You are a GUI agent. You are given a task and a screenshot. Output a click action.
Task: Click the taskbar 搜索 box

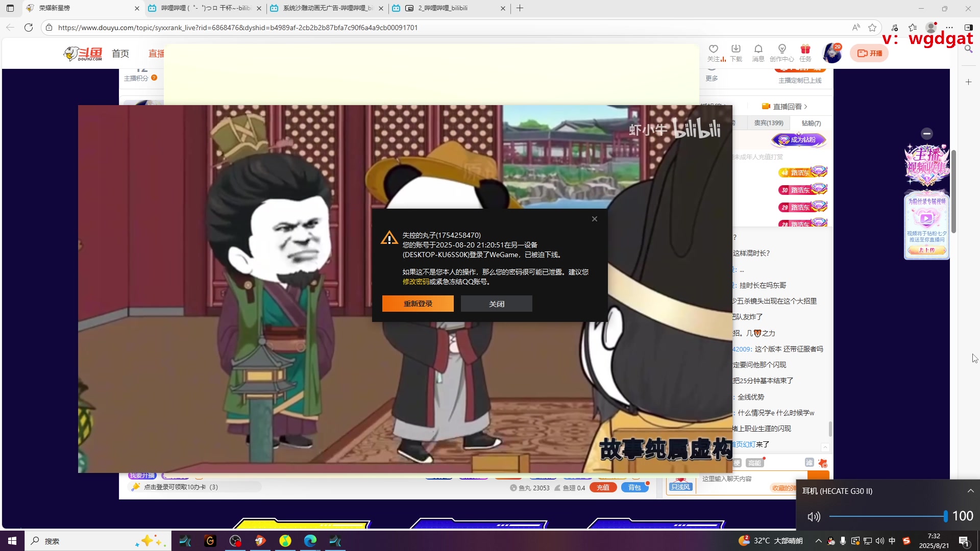[97, 541]
